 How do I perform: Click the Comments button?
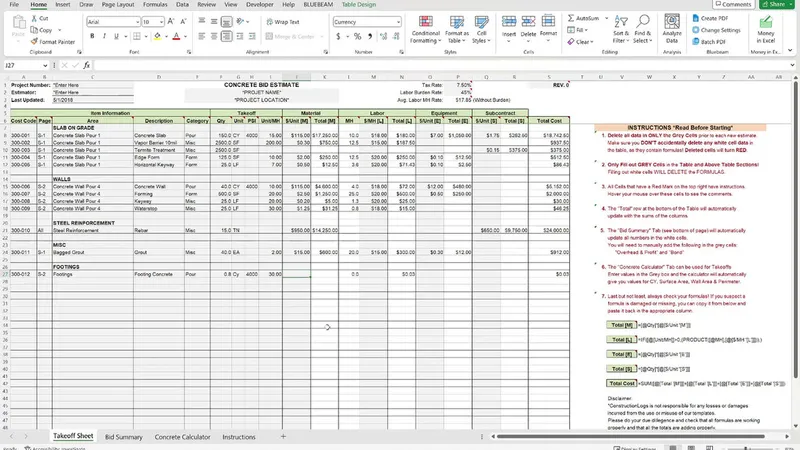click(734, 4)
